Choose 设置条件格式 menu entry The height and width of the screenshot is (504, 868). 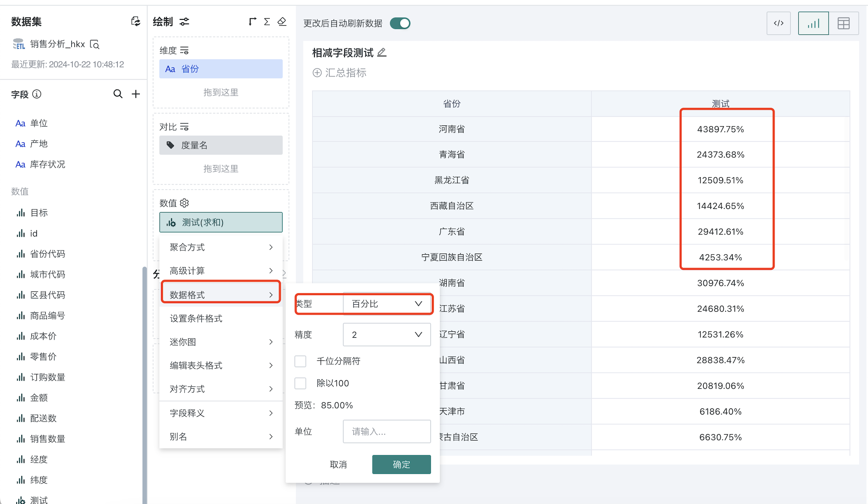tap(221, 318)
